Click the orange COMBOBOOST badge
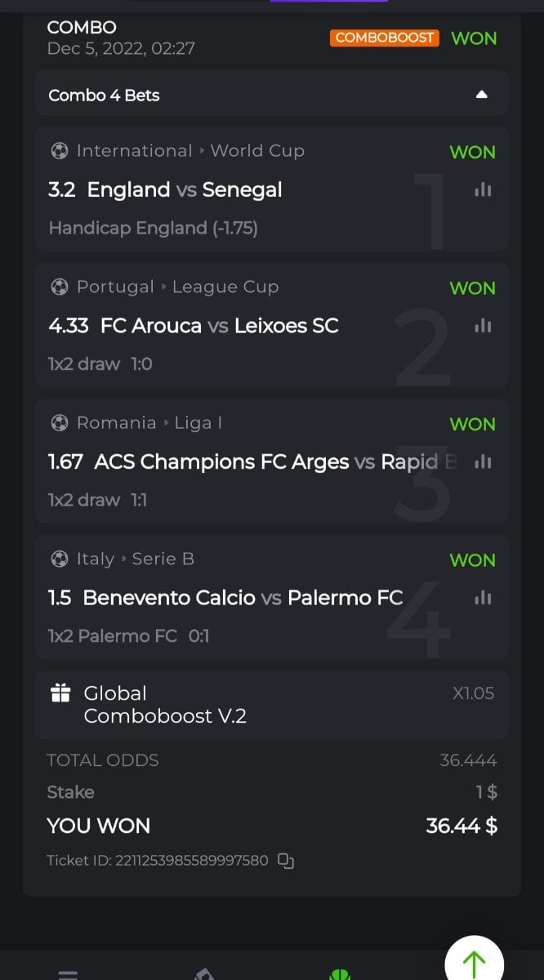 [x=385, y=38]
